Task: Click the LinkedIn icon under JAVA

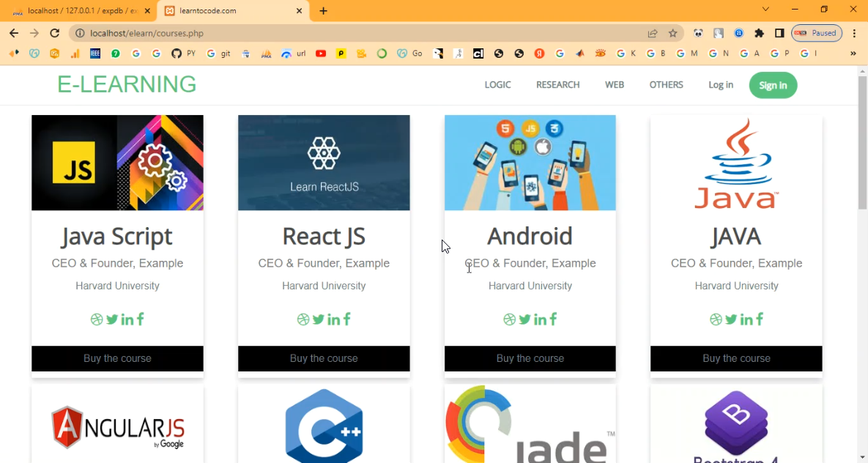Action: pos(746,319)
